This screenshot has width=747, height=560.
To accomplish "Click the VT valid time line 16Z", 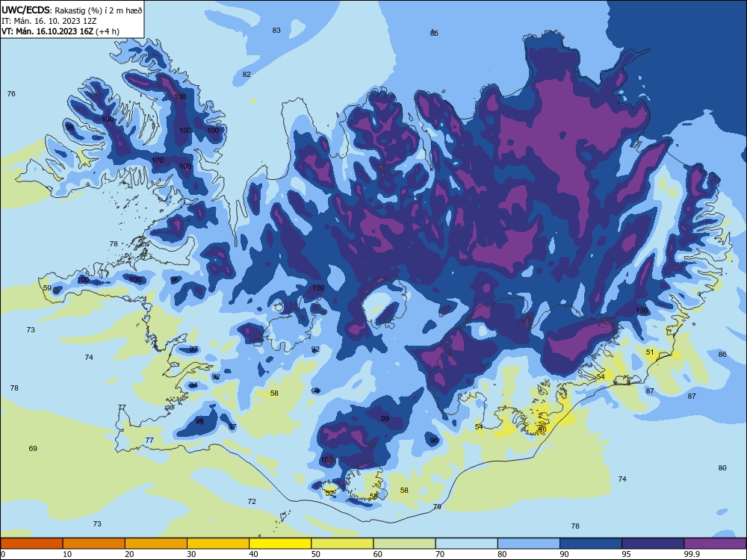I will pos(61,31).
